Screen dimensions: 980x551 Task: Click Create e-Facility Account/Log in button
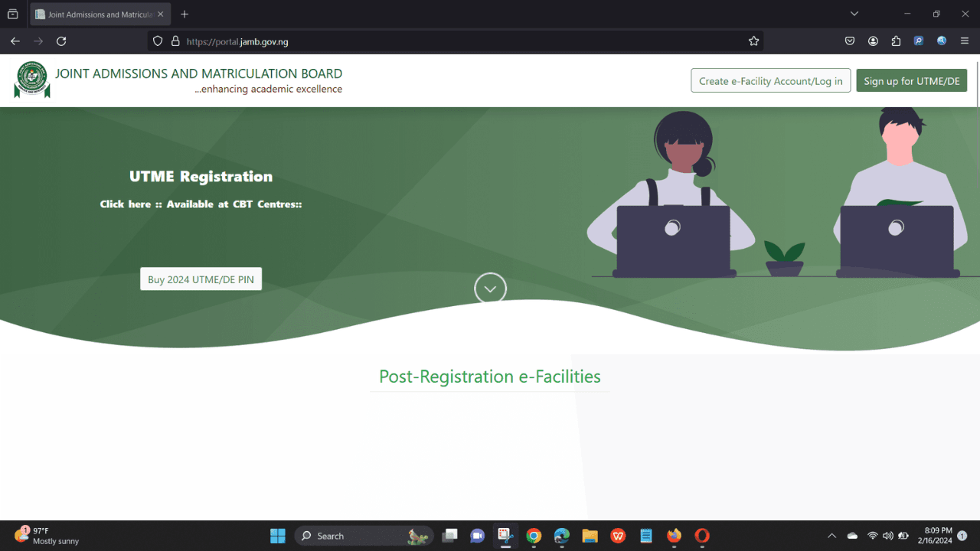(x=770, y=80)
